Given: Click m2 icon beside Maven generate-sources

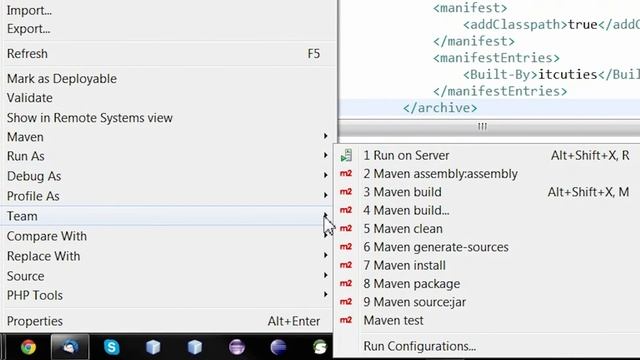Looking at the screenshot, I should click(x=346, y=247).
